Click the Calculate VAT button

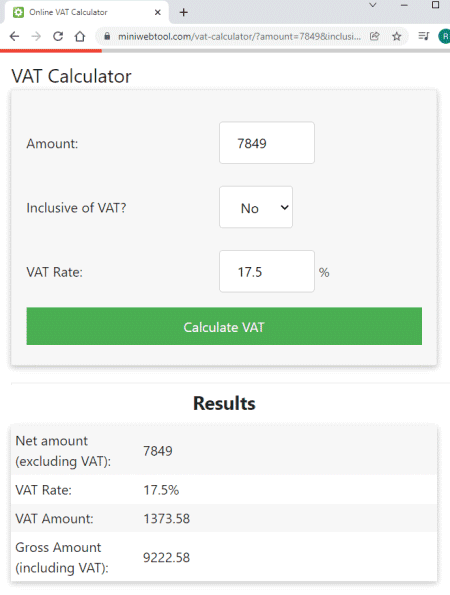pos(224,326)
